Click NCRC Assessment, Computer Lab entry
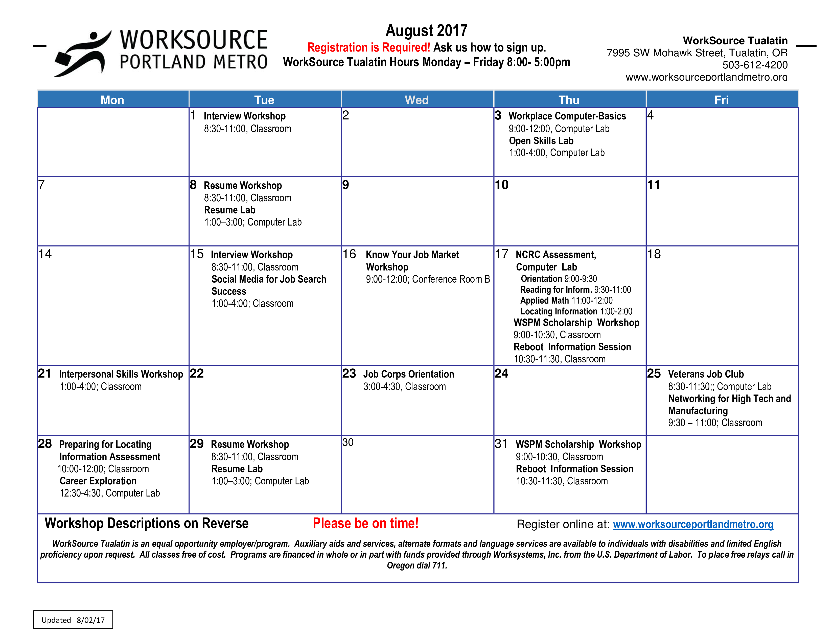 555,261
